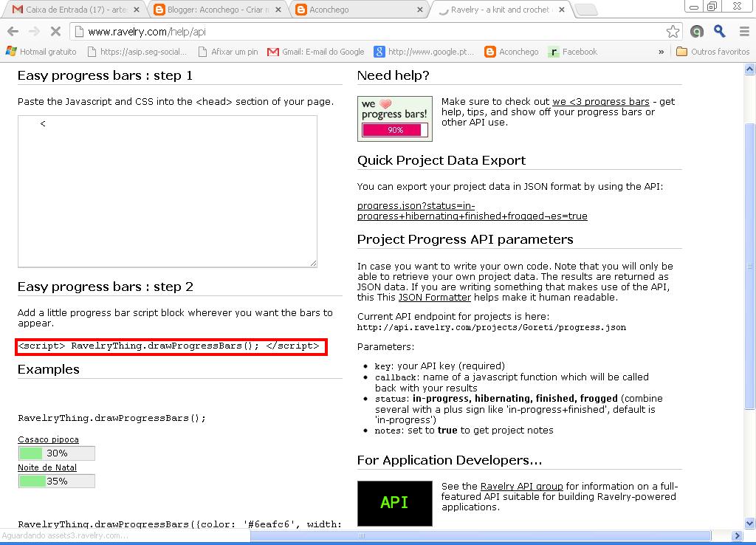This screenshot has width=756, height=545.
Task: Click the 'Examples' heading
Action: 49,369
